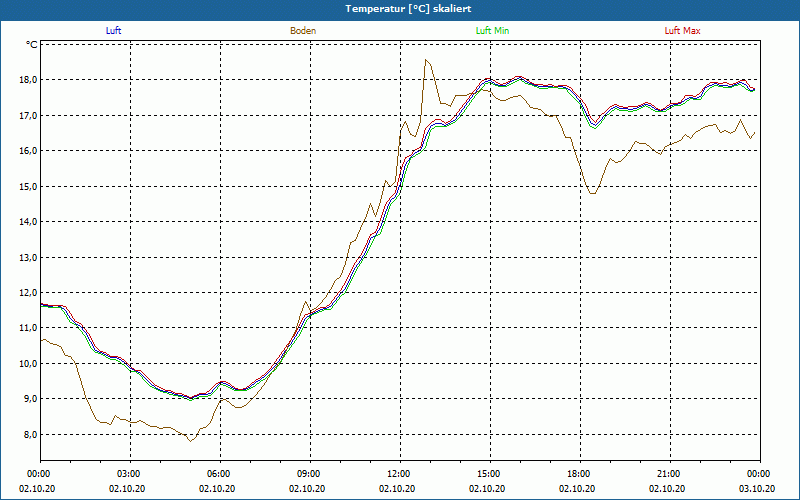800x500 pixels.
Task: Click the '21:00' time axis label
Action: click(x=670, y=474)
